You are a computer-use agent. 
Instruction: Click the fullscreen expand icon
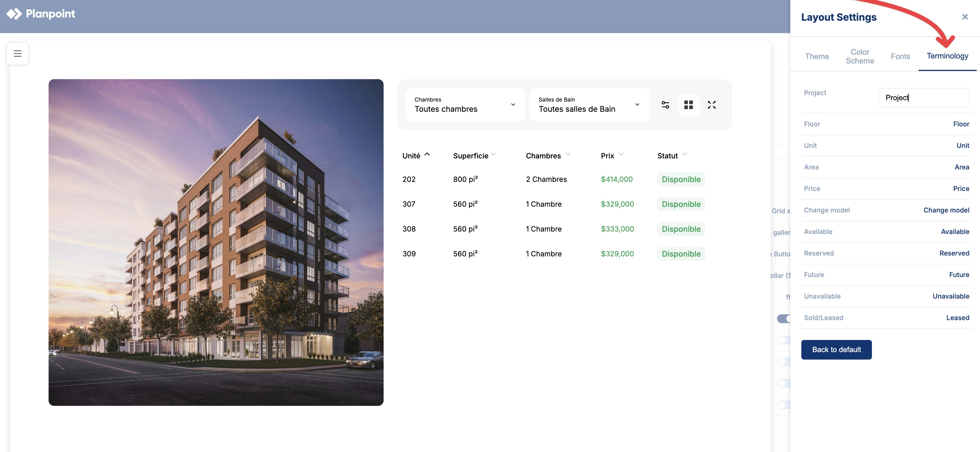coord(711,105)
